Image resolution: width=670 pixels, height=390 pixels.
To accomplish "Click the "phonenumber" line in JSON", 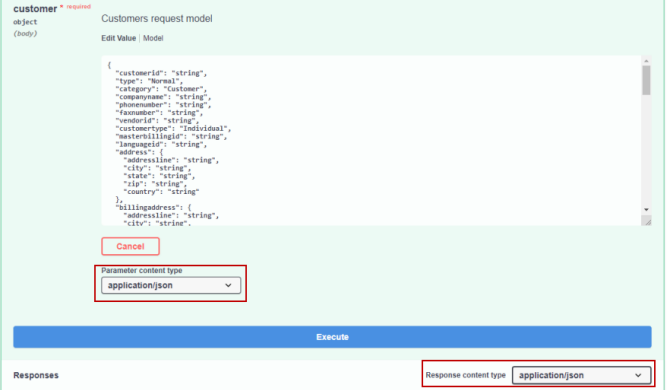I will 163,105.
